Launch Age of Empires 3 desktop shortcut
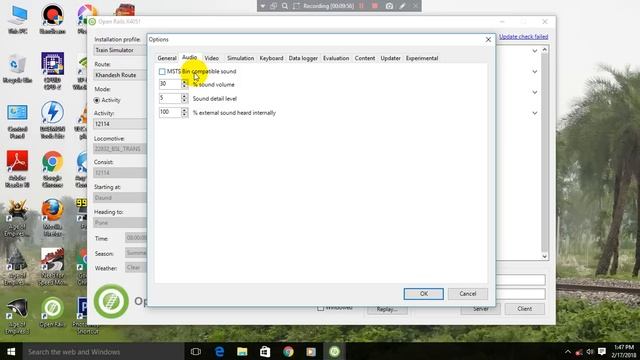Viewport: 640px width, 360px height. coord(17,316)
